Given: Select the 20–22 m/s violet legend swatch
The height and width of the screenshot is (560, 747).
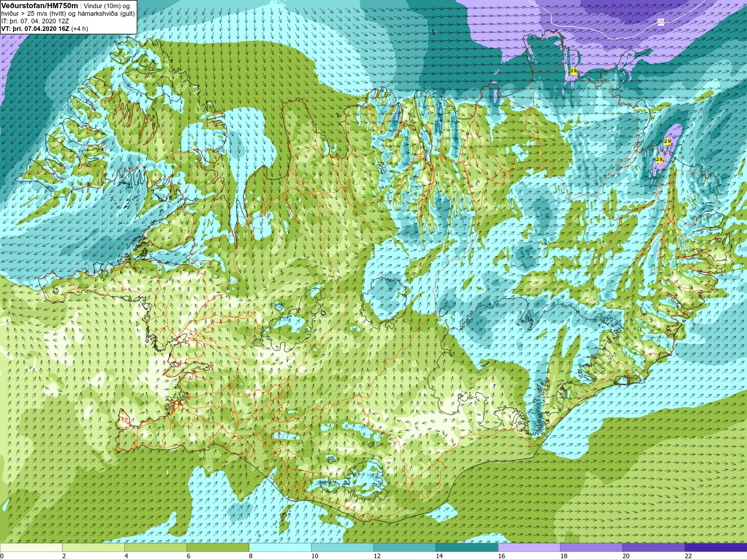Looking at the screenshot, I should pos(654,548).
